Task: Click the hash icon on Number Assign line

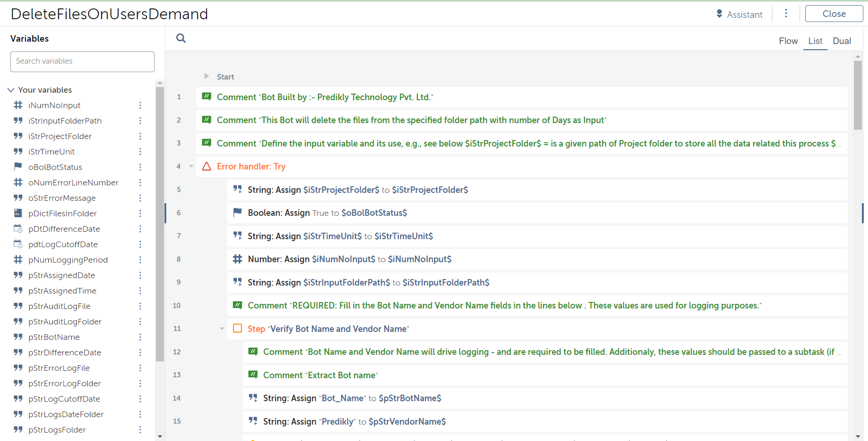Action: click(237, 259)
